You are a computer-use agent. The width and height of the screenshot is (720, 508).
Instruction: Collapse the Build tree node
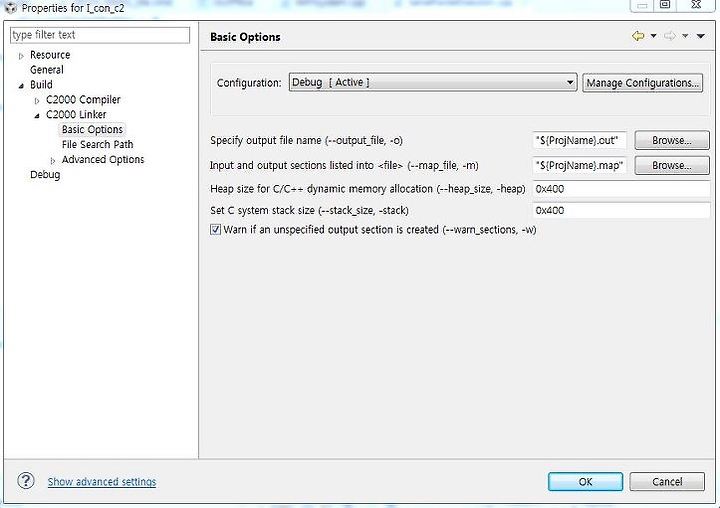(21, 86)
